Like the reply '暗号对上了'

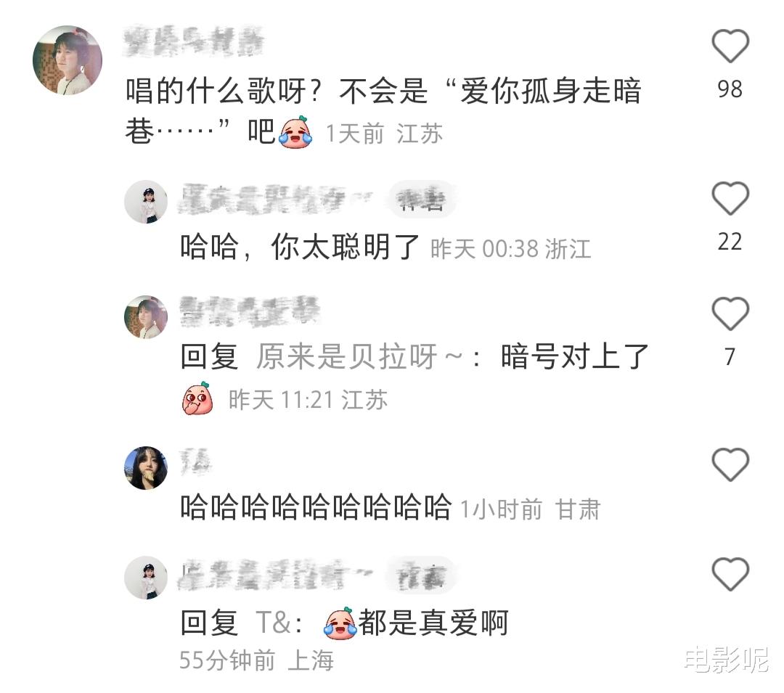(x=730, y=313)
